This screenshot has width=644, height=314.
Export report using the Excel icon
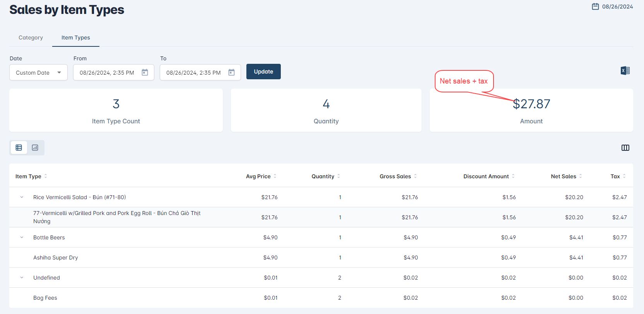625,71
